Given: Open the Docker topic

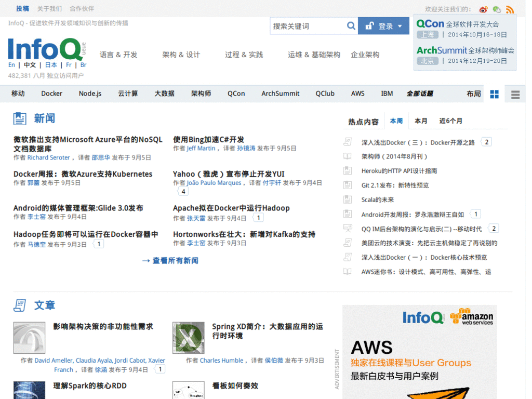Looking at the screenshot, I should (51, 94).
